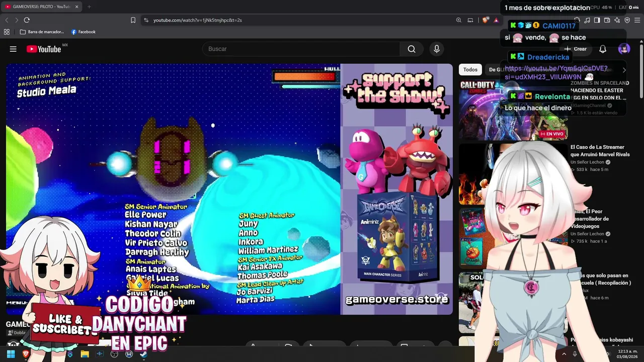This screenshot has width=644, height=362.
Task: Click the address bar URL
Action: coord(198,20)
